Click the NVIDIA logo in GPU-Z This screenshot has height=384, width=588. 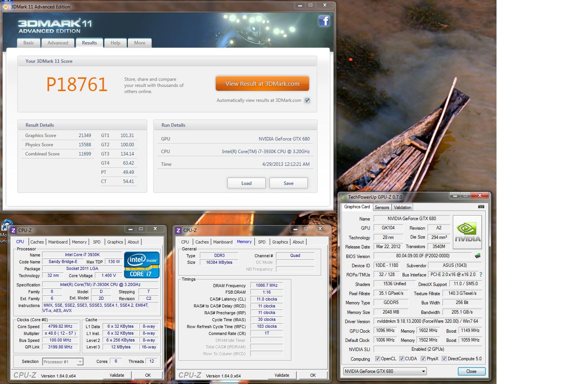tap(467, 232)
